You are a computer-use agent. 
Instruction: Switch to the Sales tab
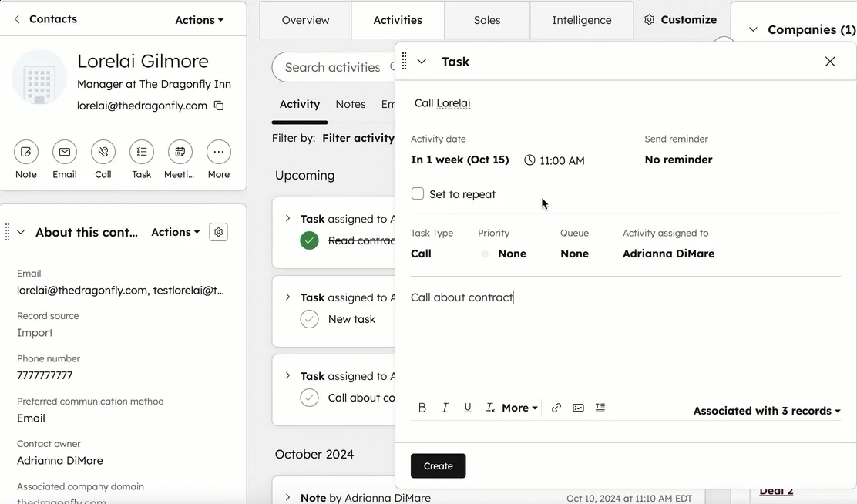pyautogui.click(x=487, y=20)
